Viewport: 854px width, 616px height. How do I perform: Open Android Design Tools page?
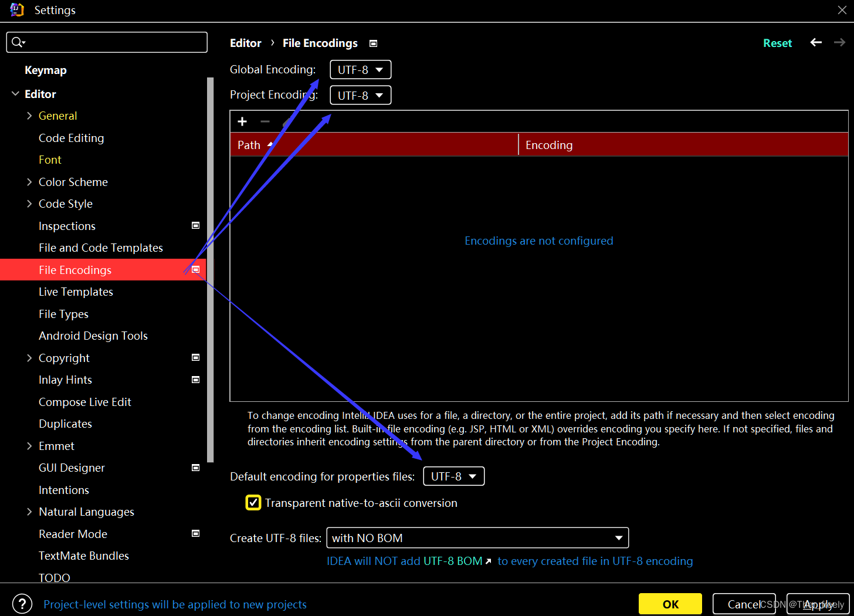93,336
